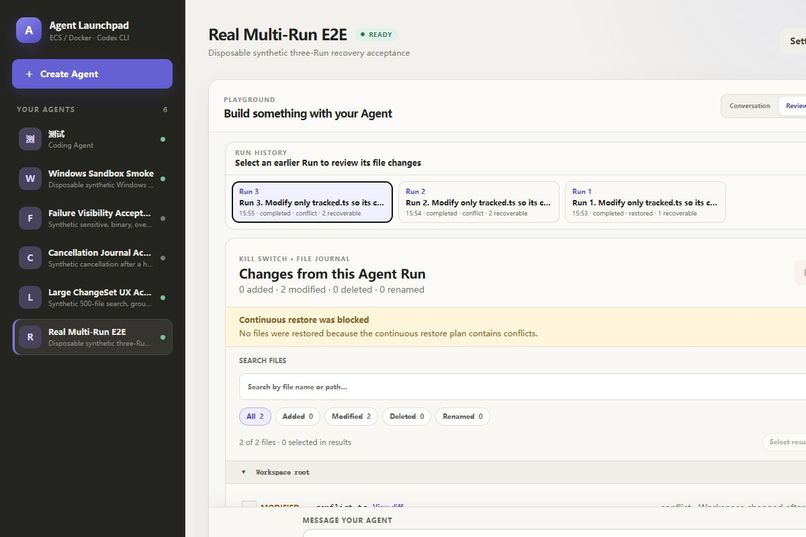The height and width of the screenshot is (537, 806).
Task: Click the Cancellation Journal status dot
Action: tap(163, 258)
